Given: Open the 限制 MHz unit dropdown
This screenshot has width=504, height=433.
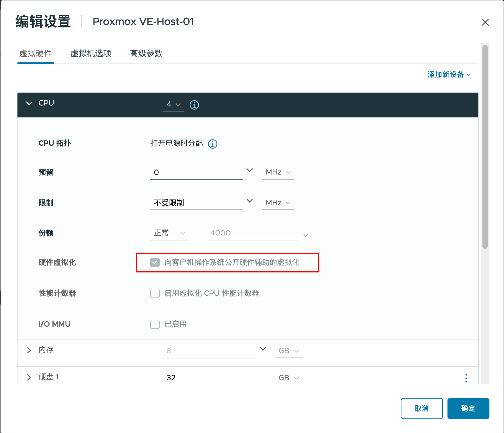Looking at the screenshot, I should (278, 203).
